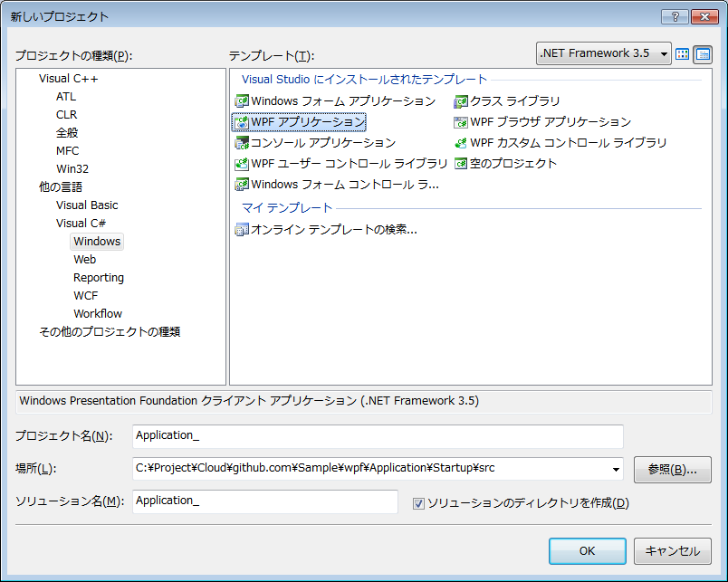728x582 pixels.
Task: Select Visual C# tree node
Action: pos(81,224)
